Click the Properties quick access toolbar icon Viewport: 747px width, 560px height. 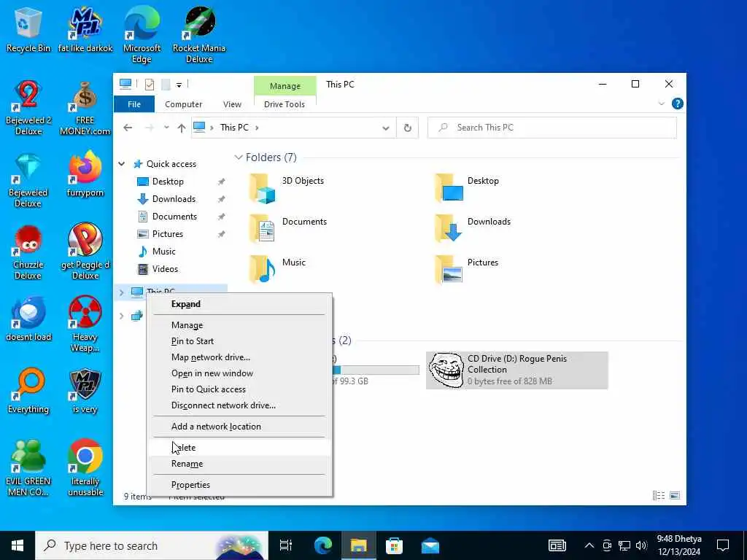[149, 85]
